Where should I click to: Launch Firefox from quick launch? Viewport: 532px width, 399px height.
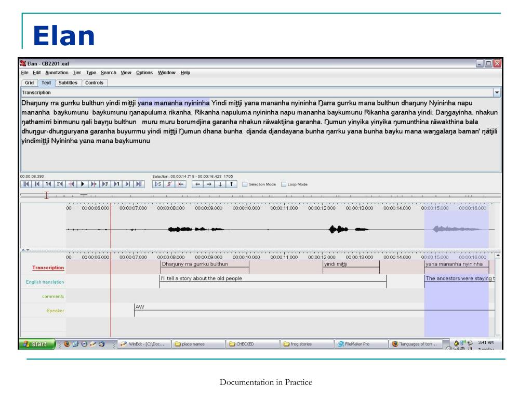[67, 344]
